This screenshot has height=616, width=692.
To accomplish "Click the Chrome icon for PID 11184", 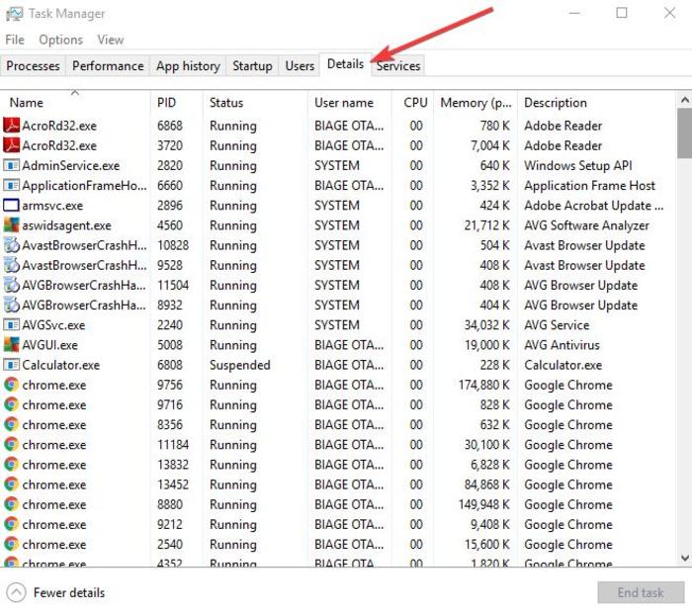I will pos(12,444).
